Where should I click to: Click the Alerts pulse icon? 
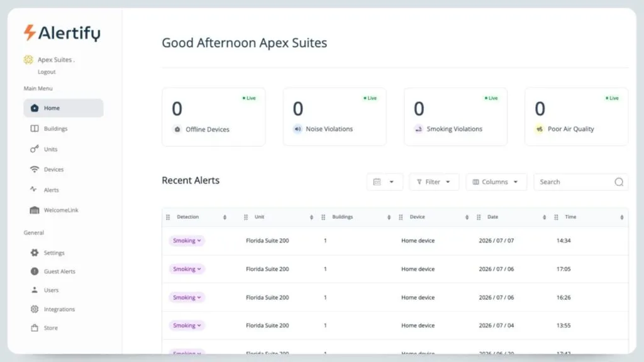click(34, 189)
